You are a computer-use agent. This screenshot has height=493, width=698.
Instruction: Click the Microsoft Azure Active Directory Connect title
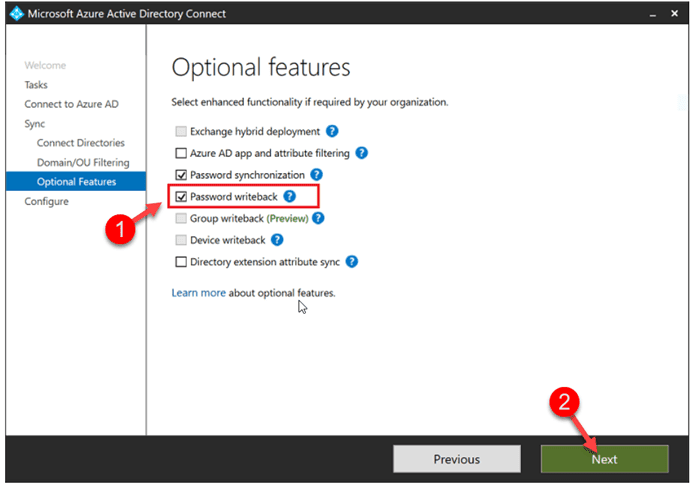[x=127, y=14]
